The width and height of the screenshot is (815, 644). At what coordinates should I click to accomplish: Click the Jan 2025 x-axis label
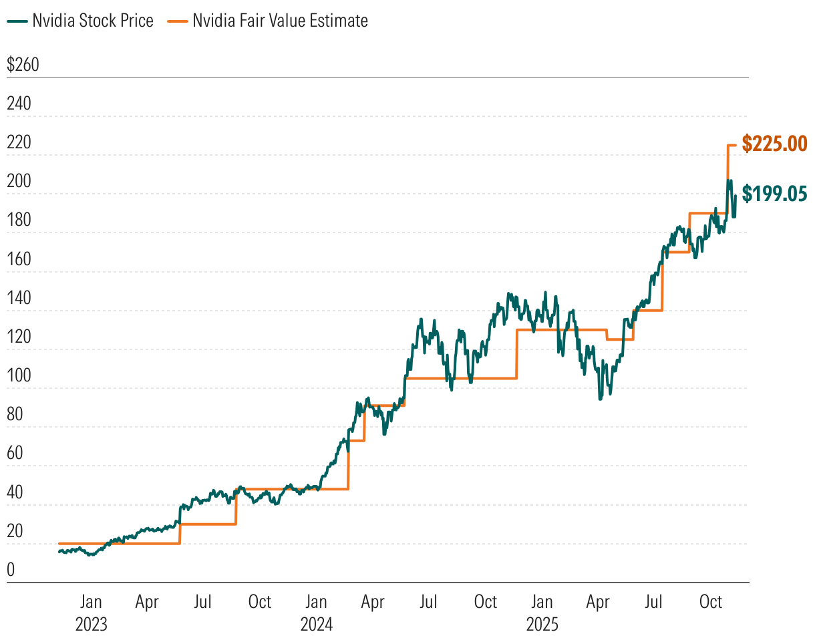pos(542,613)
